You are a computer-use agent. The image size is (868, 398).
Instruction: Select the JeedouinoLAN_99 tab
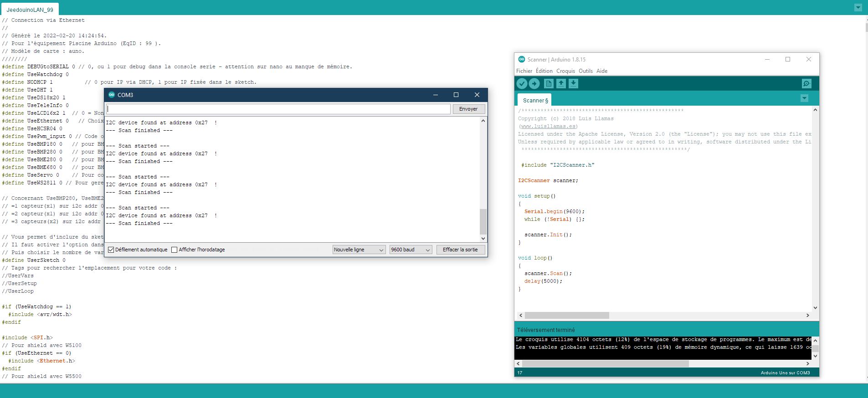click(x=30, y=10)
